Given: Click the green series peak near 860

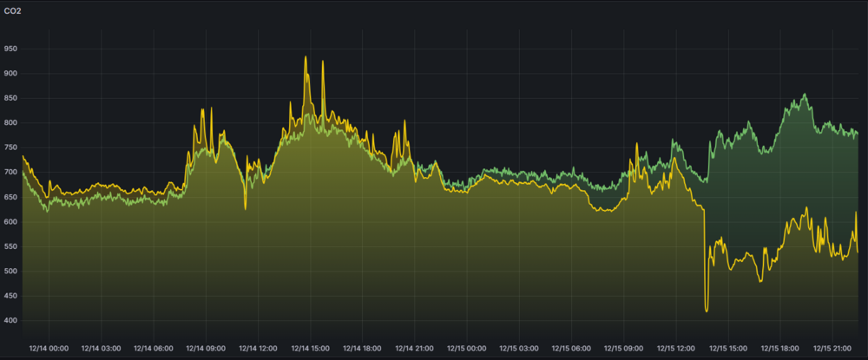Looking at the screenshot, I should click(x=804, y=94).
